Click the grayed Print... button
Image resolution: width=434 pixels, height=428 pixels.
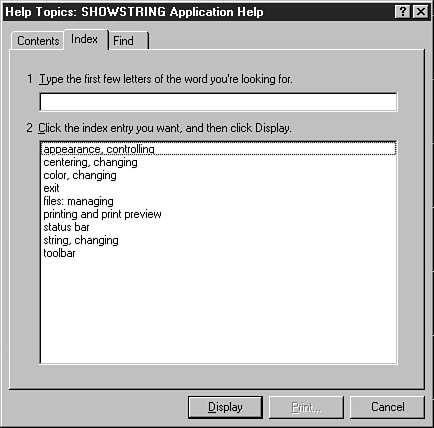point(306,407)
